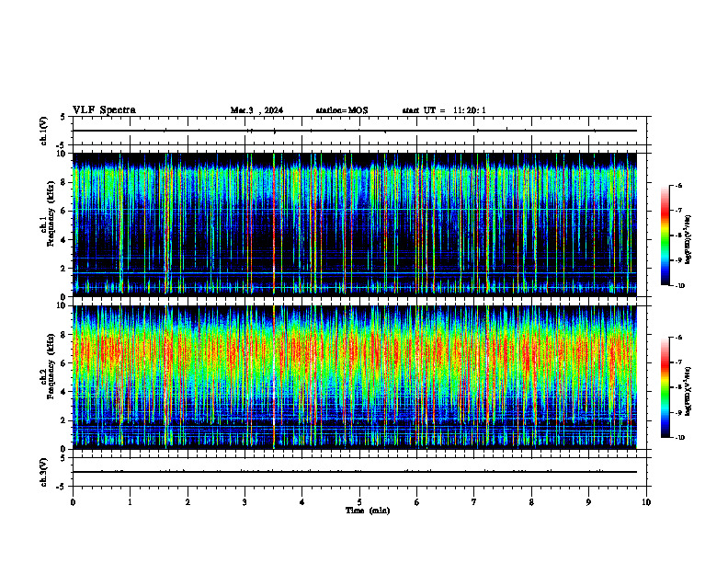Click the "-10" tick on ch.2 color bar
This screenshot has height=563, width=728.
(x=679, y=438)
